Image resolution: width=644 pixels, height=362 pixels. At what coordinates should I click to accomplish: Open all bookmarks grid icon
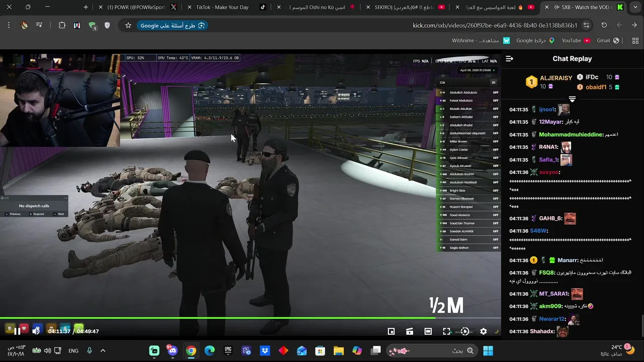tap(635, 40)
